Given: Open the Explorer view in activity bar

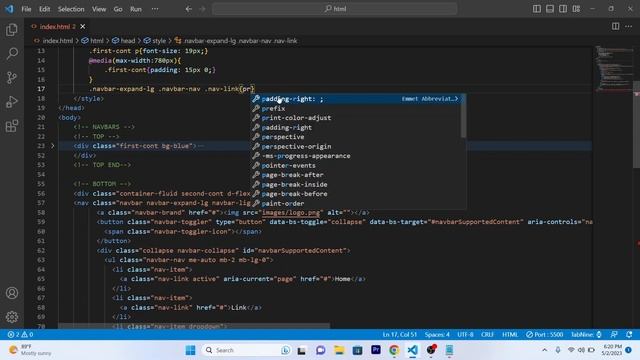Looking at the screenshot, I should click(x=12, y=30).
